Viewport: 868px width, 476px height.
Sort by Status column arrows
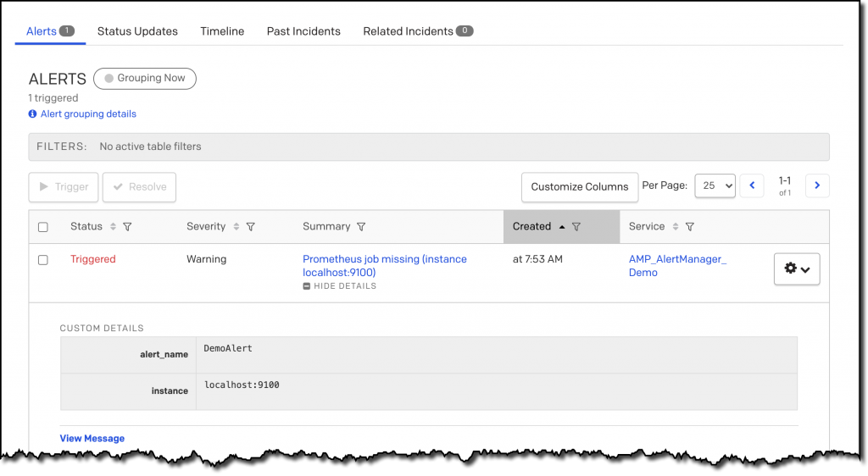[113, 227]
